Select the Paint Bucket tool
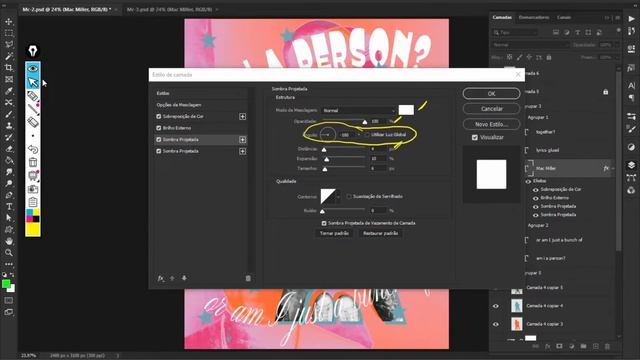Viewport: 640px width, 360px height. pyautogui.click(x=9, y=160)
